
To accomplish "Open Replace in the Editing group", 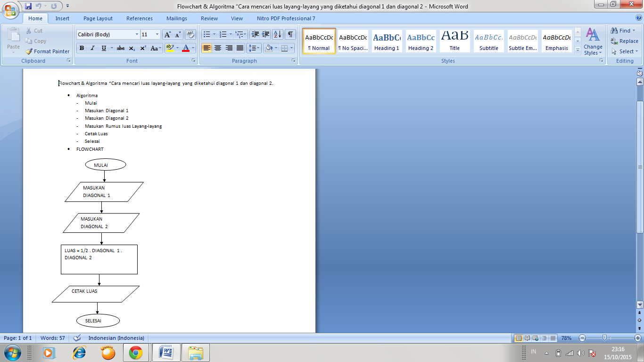I will pyautogui.click(x=625, y=41).
